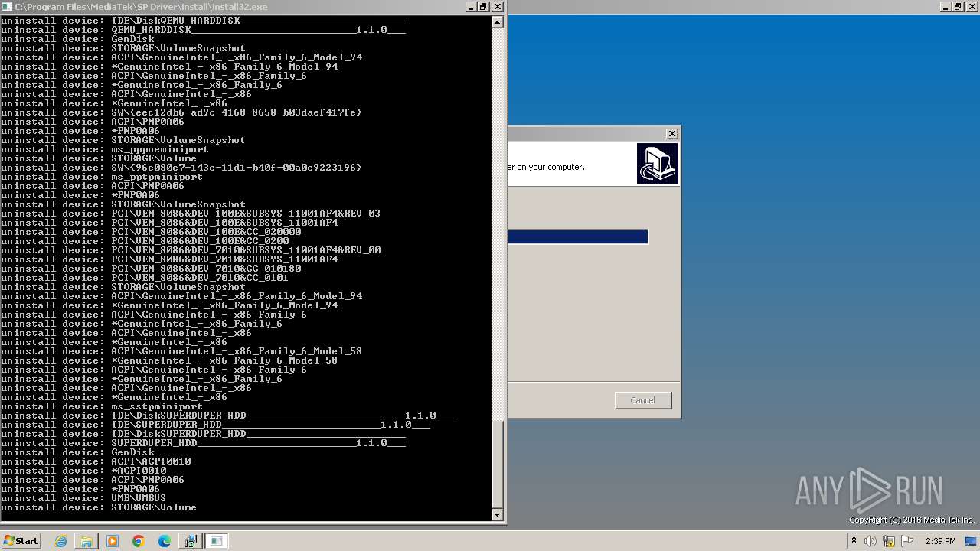Show hidden system tray icons
Image resolution: width=980 pixels, height=551 pixels.
(x=854, y=541)
